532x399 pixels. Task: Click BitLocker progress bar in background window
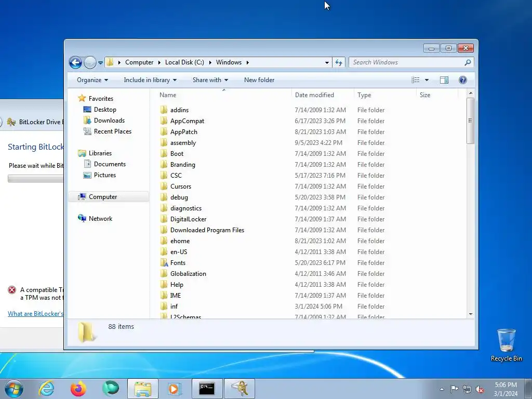(x=35, y=179)
